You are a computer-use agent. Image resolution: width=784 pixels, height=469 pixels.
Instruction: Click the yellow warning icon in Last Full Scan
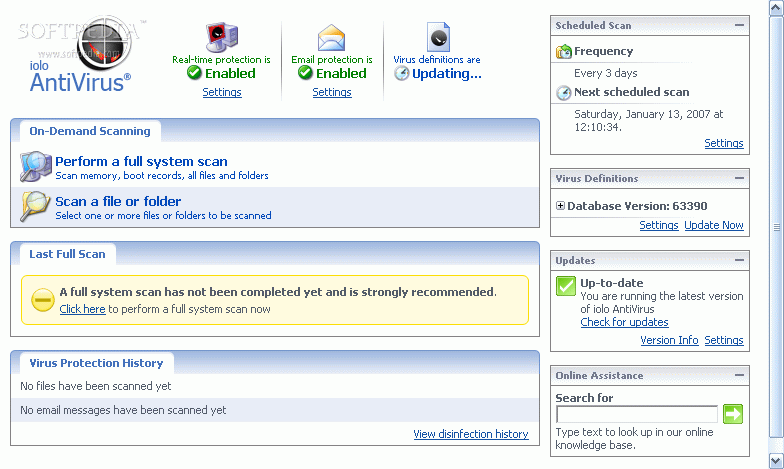[x=42, y=300]
